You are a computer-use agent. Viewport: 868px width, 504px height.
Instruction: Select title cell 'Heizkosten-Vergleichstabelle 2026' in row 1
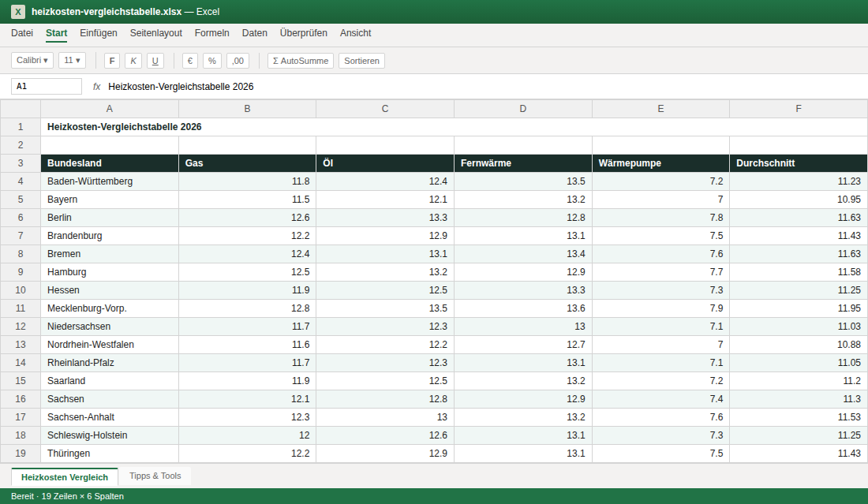(x=454, y=127)
